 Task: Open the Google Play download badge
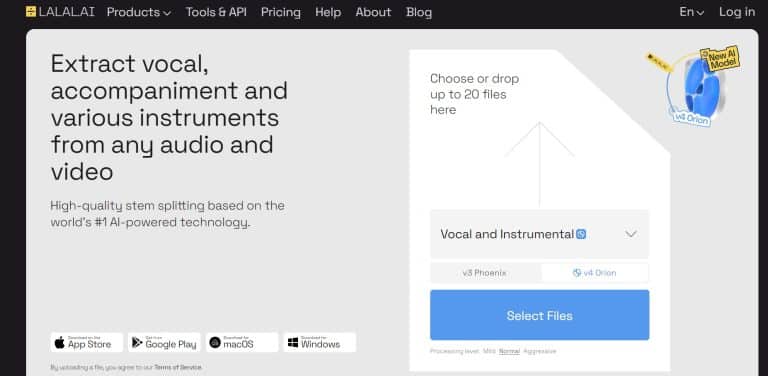click(164, 342)
